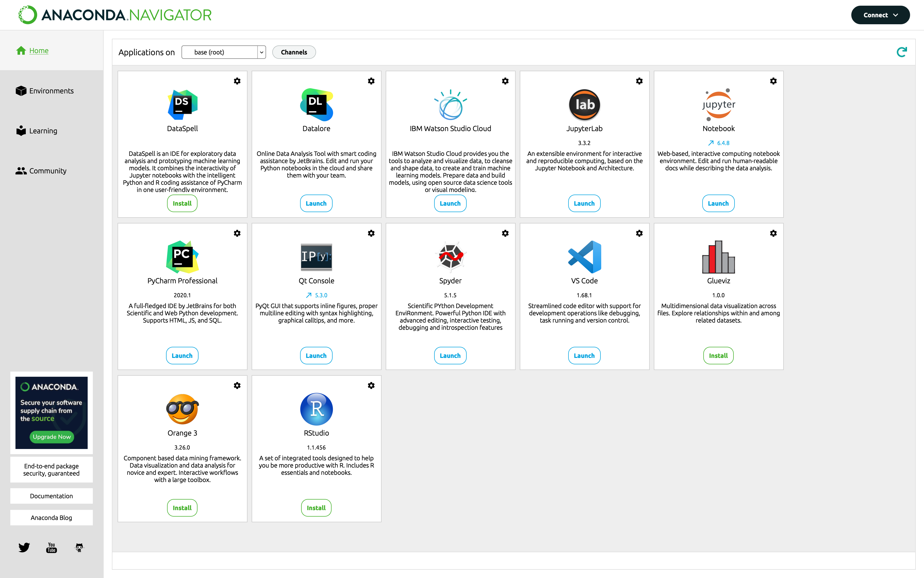Open End-to-end package security link
The image size is (924, 578).
tap(52, 469)
